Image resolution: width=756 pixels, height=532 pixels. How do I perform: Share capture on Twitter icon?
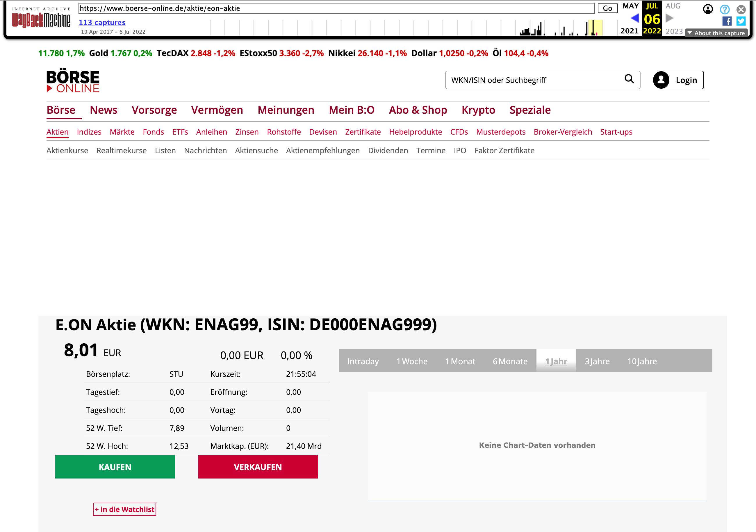pyautogui.click(x=741, y=22)
